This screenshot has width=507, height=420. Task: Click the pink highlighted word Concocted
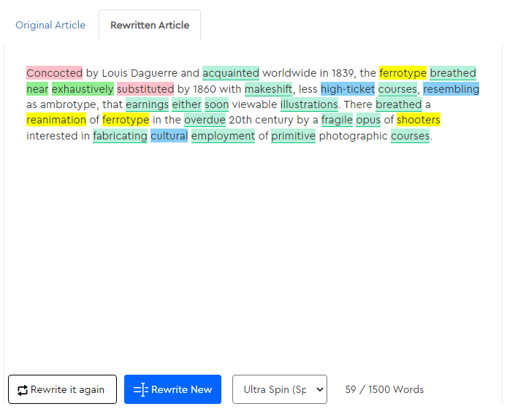[x=54, y=73]
